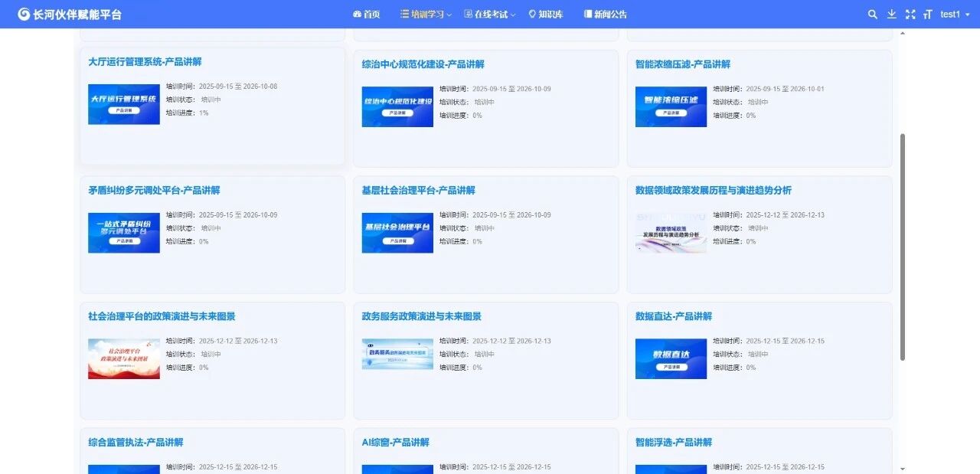Click the vertical page scrollbar thumb
Screen dimensions: 980x474
tap(902, 247)
